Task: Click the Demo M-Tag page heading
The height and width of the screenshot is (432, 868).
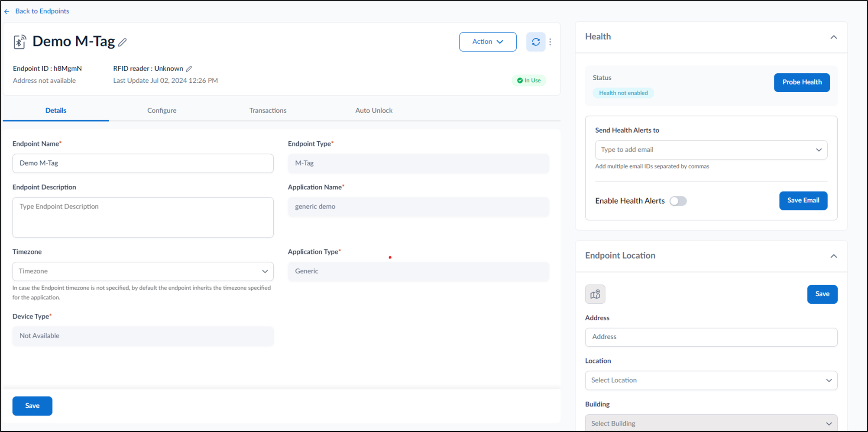Action: (74, 42)
